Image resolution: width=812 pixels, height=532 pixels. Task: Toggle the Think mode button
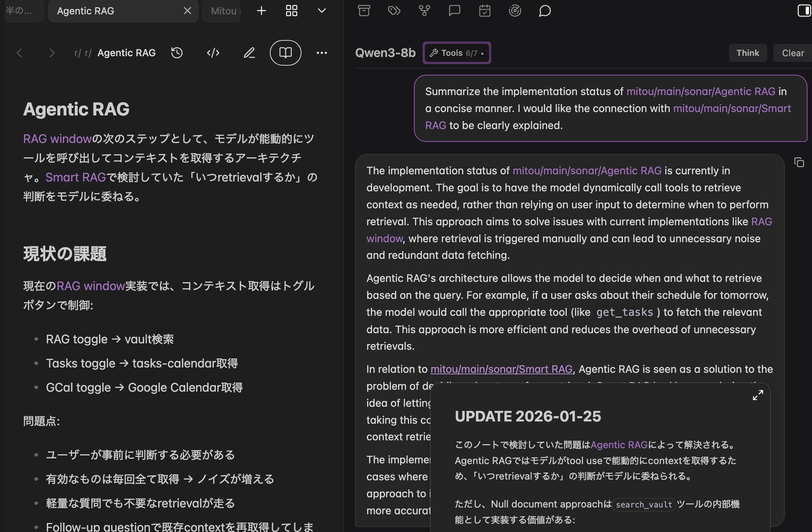point(747,53)
